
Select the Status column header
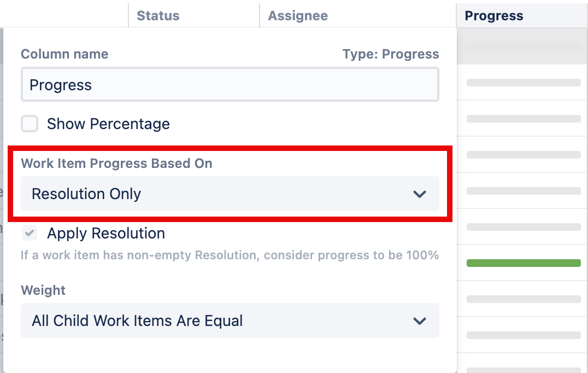coord(158,16)
